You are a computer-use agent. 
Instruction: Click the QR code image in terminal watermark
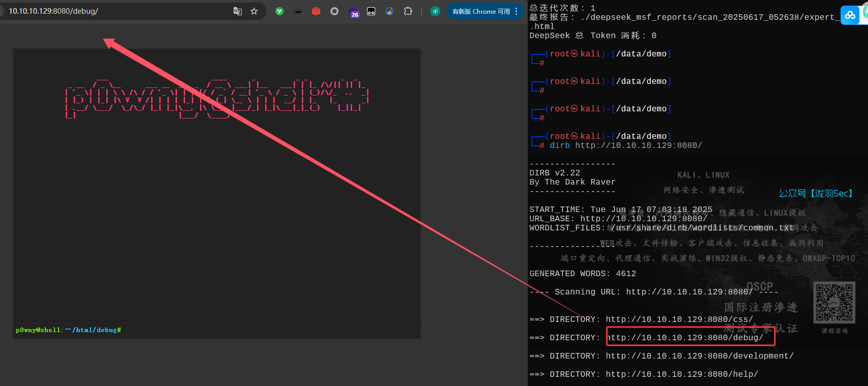point(834,303)
